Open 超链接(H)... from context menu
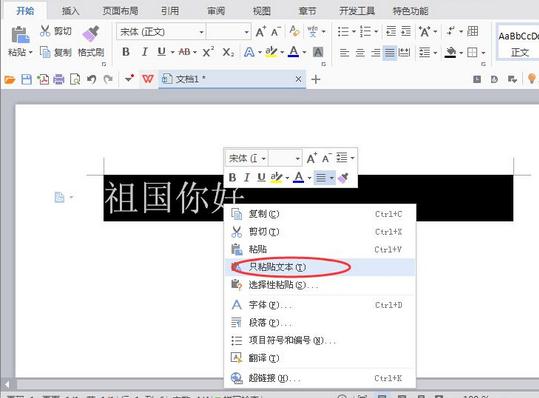 (x=320, y=378)
